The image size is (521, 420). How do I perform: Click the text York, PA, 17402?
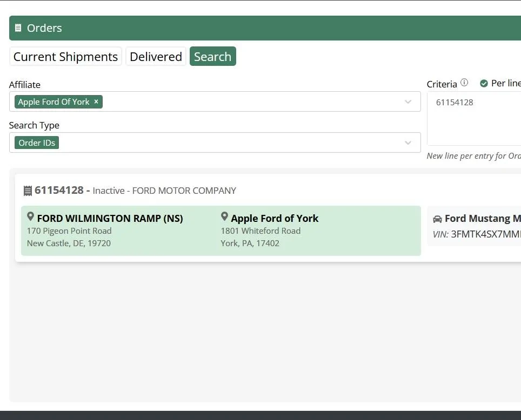coord(250,243)
